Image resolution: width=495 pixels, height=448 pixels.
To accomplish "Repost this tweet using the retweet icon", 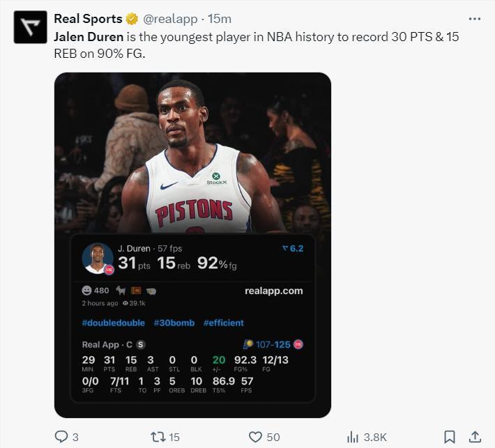I will tap(158, 437).
